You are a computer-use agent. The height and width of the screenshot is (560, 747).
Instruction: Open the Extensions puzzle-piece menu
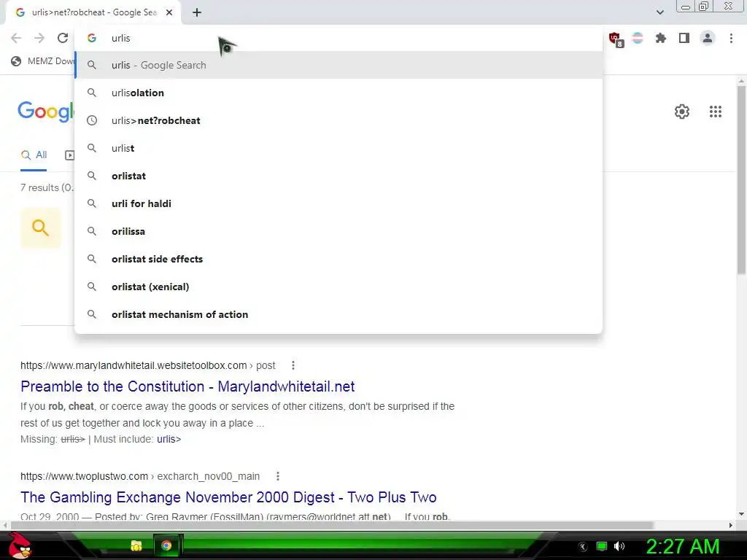click(x=661, y=38)
